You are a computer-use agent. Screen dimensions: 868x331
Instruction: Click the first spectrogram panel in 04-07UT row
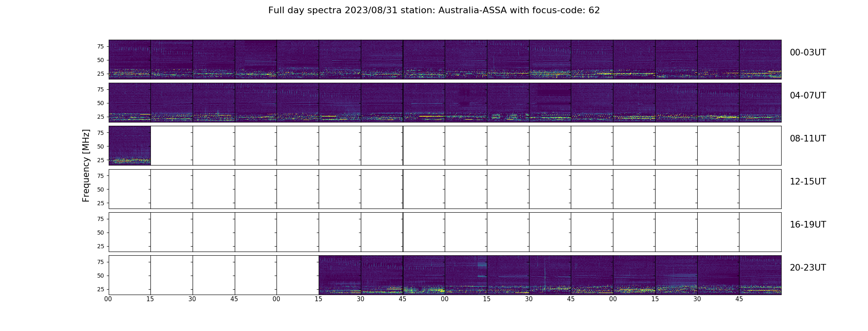130,103
